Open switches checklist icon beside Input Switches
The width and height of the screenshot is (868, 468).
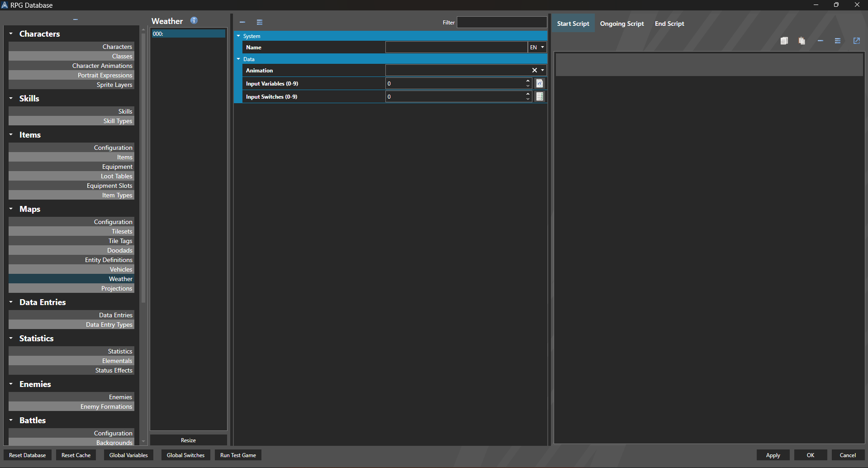coord(540,96)
